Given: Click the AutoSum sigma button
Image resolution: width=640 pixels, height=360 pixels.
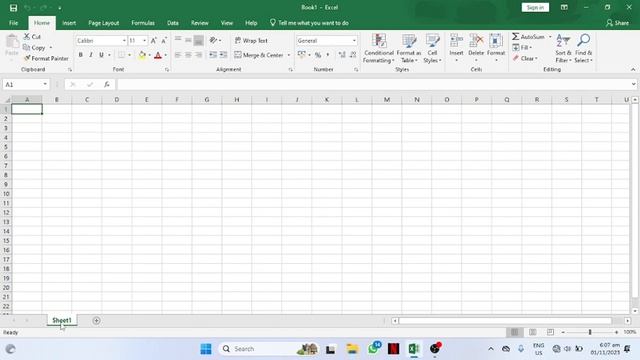Looking at the screenshot, I should click(529, 37).
